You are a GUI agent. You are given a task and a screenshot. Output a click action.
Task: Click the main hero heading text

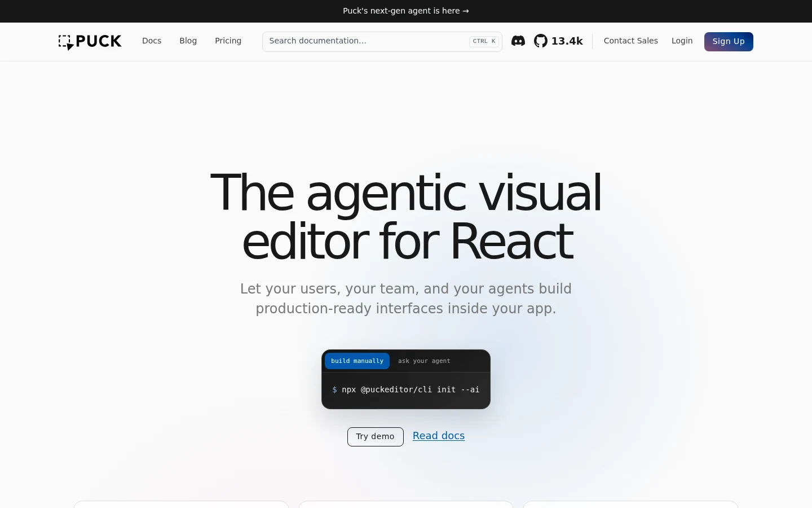pos(406,217)
